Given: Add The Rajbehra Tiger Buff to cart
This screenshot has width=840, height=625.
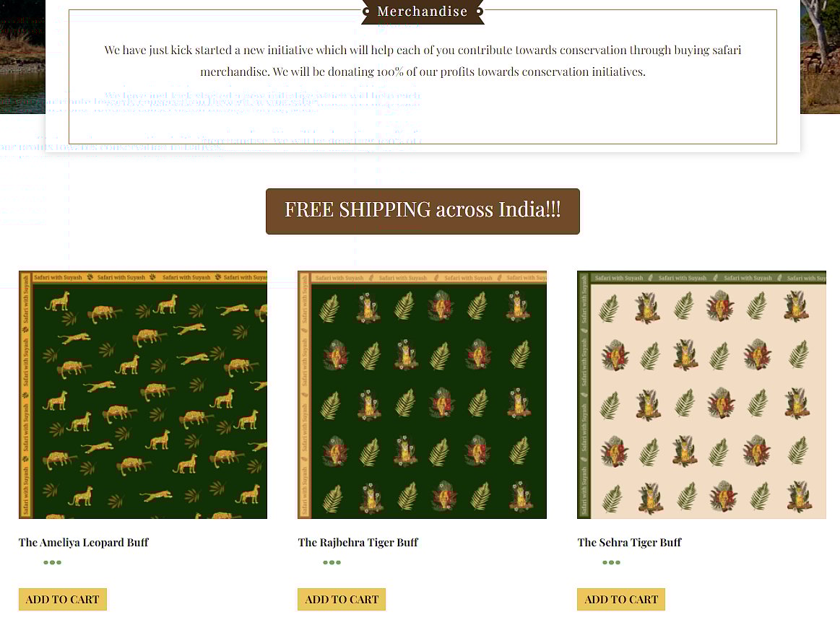Looking at the screenshot, I should tap(342, 599).
